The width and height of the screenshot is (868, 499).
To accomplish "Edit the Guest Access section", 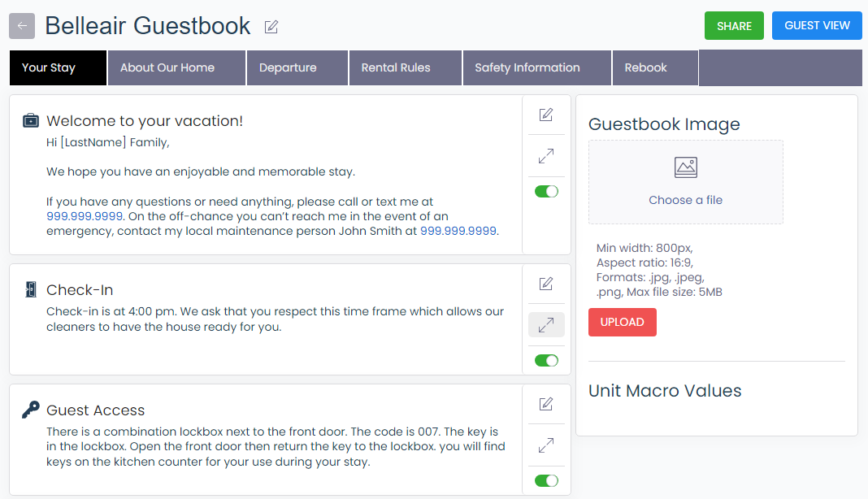I will tap(546, 404).
